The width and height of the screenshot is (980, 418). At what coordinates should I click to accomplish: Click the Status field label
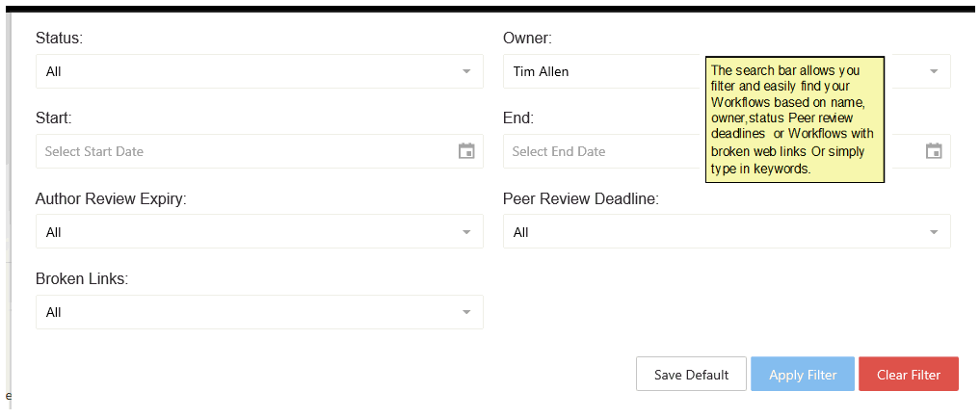point(59,39)
